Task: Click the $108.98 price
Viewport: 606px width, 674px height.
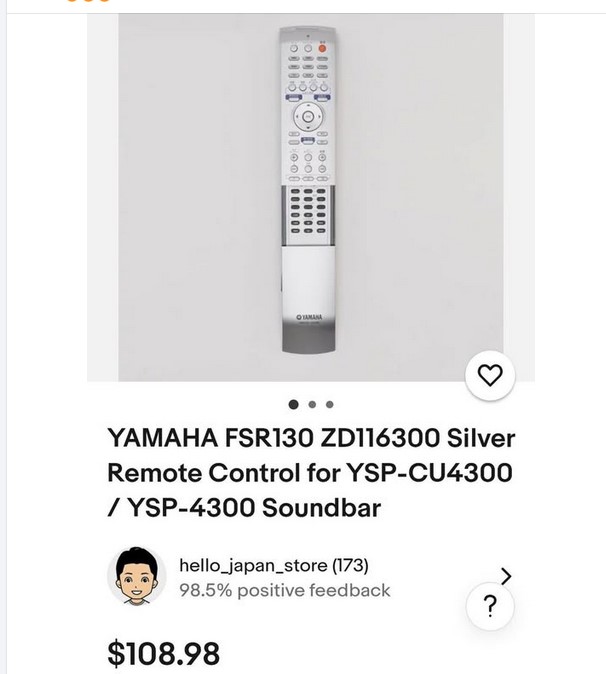Action: 163,653
